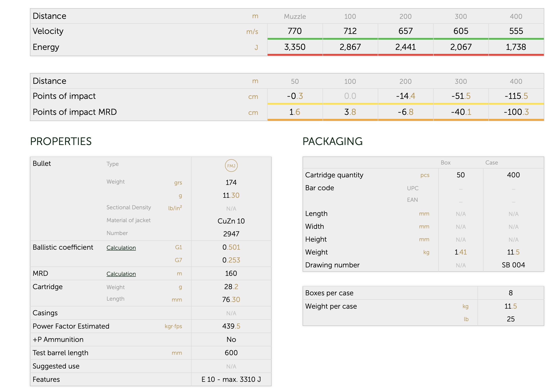Open MRD Calculation link
Screen dimensions: 552x392
point(121,274)
